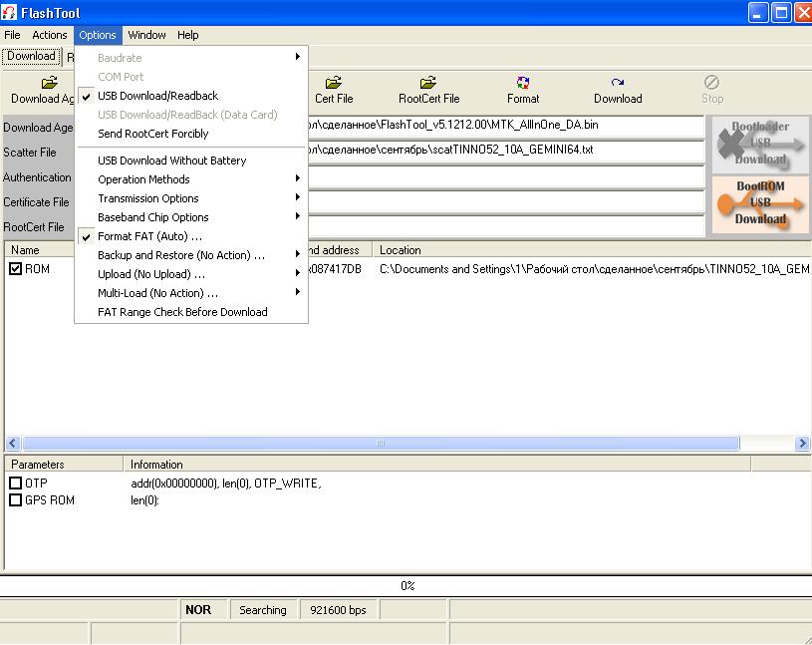Enable the OTP parameter checkbox
This screenshot has height=645, width=812.
pyautogui.click(x=16, y=483)
